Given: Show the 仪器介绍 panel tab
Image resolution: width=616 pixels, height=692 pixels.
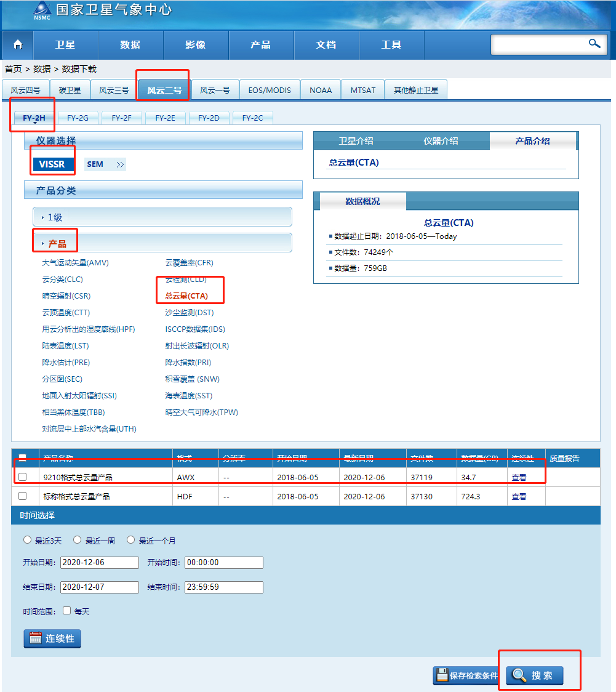Looking at the screenshot, I should (441, 141).
